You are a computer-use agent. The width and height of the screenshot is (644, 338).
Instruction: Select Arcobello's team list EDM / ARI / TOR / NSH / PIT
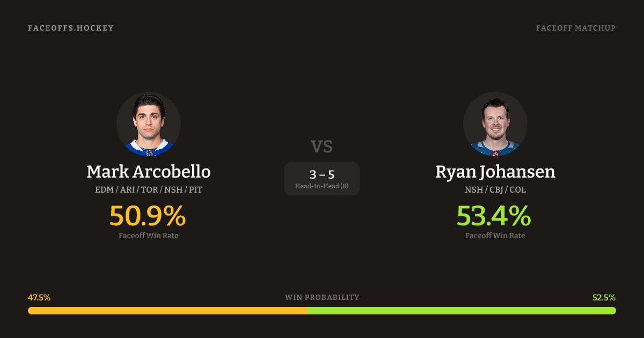click(149, 190)
